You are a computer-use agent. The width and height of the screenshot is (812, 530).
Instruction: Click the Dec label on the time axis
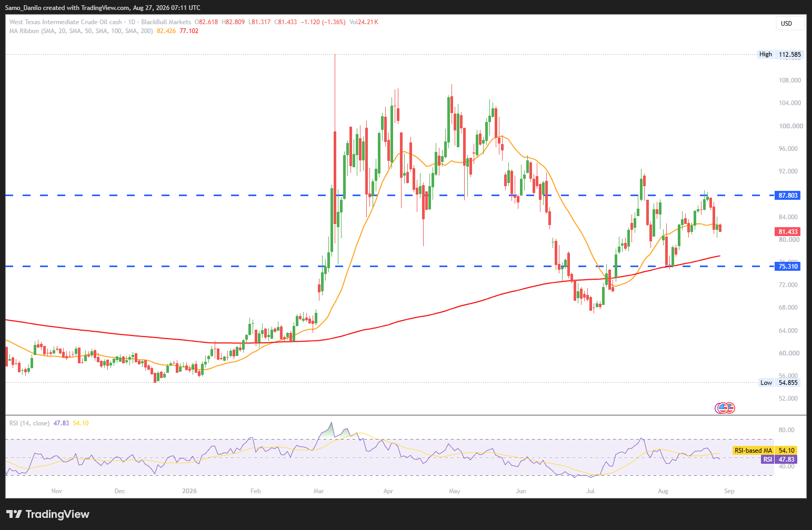[x=120, y=491]
